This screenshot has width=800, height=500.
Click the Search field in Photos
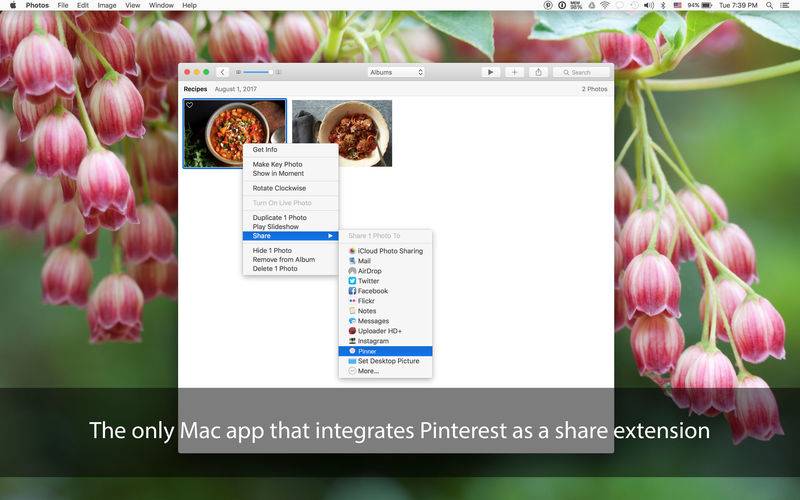click(581, 72)
